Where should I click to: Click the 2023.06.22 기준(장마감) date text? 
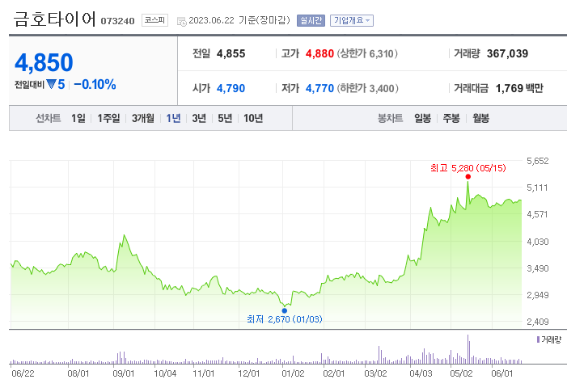[x=239, y=20]
